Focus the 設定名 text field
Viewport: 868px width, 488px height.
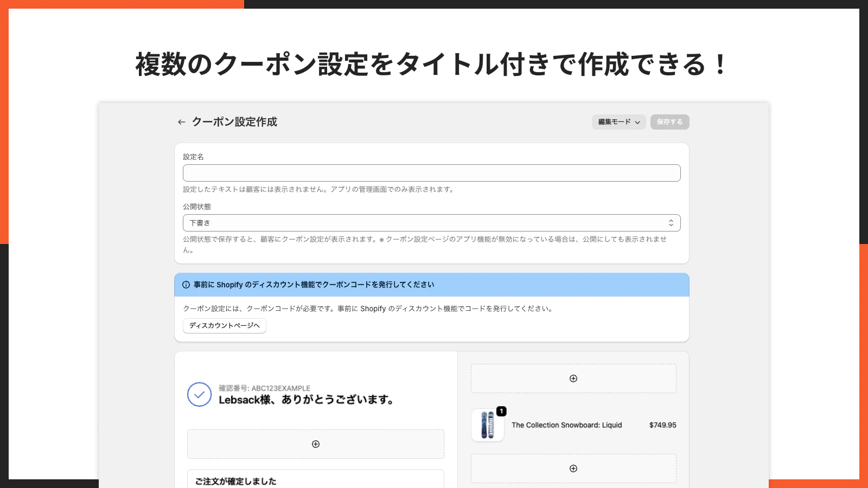[x=431, y=173]
